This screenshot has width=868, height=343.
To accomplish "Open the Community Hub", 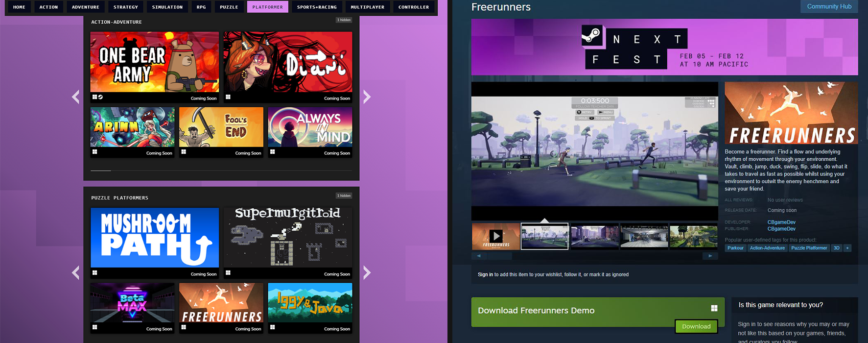I will pyautogui.click(x=829, y=6).
